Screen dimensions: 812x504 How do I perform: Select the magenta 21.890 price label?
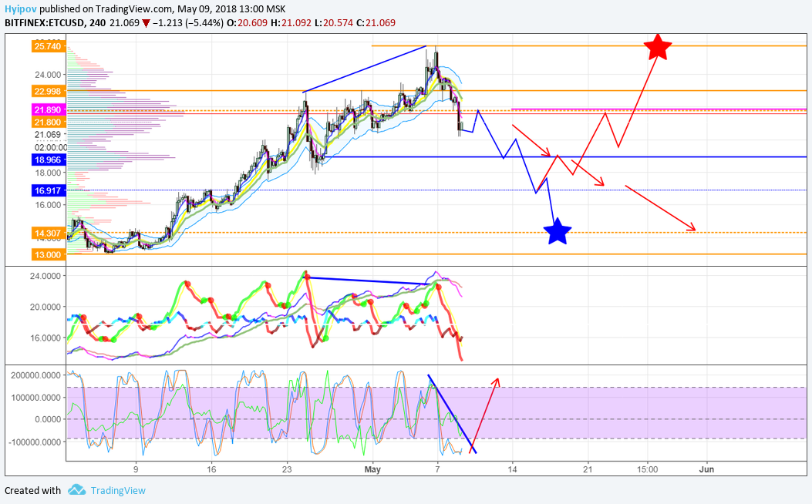pos(47,109)
